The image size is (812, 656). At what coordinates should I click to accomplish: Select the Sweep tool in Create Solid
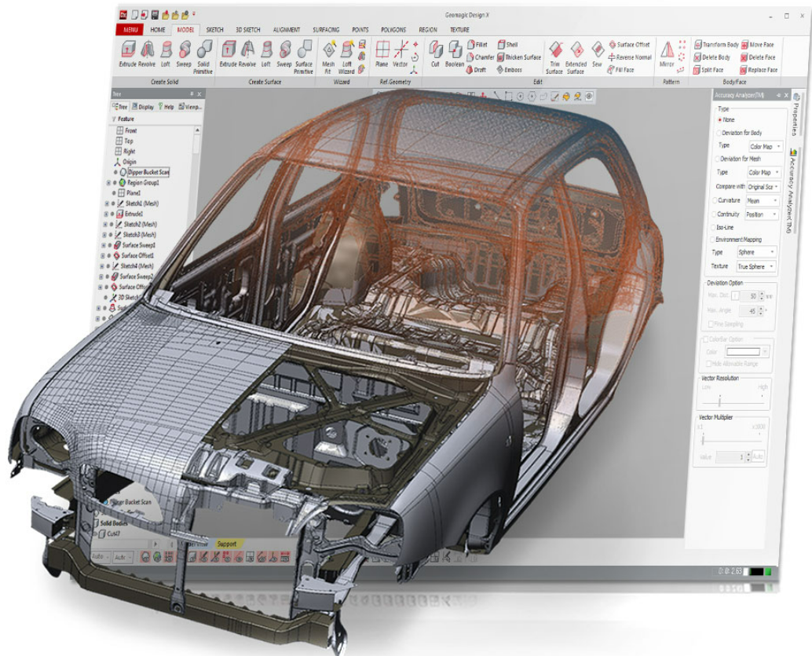[184, 54]
